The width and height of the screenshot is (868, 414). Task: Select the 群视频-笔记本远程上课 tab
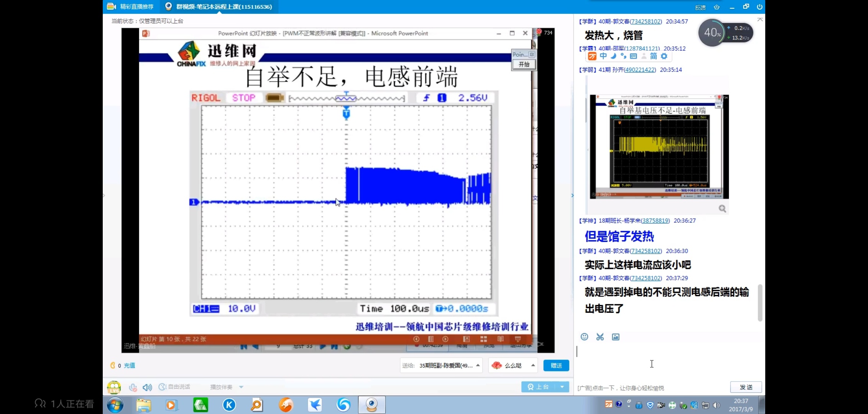pyautogui.click(x=219, y=7)
